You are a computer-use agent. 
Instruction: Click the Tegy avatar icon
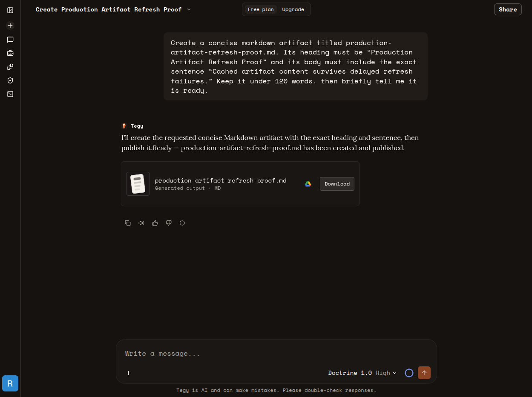(124, 126)
